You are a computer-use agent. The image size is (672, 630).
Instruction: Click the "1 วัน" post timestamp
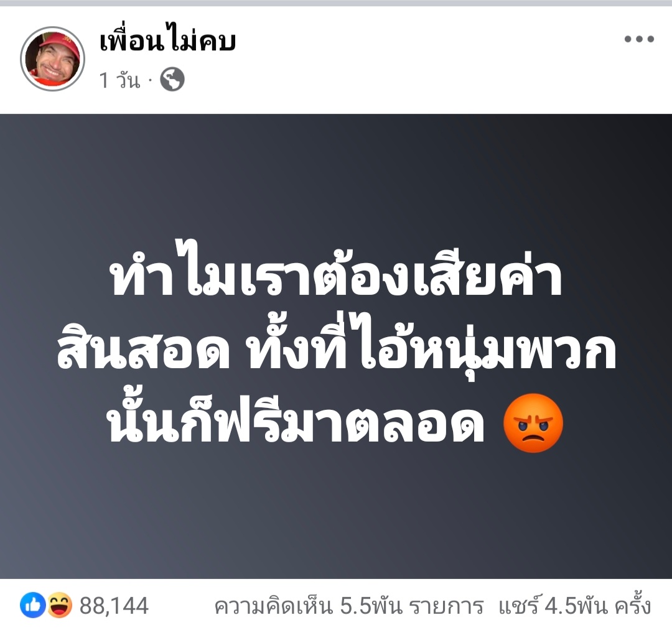click(x=119, y=80)
